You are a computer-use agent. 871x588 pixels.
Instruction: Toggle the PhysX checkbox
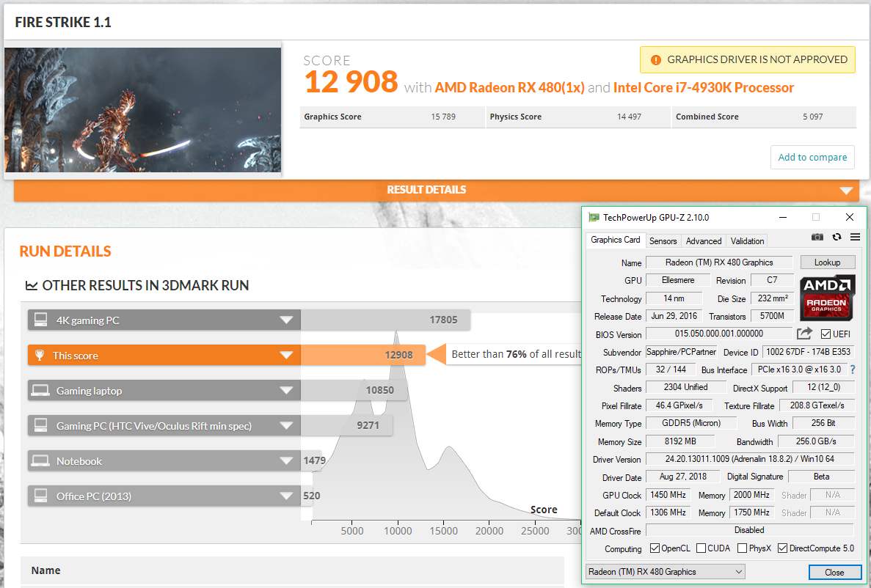point(742,548)
